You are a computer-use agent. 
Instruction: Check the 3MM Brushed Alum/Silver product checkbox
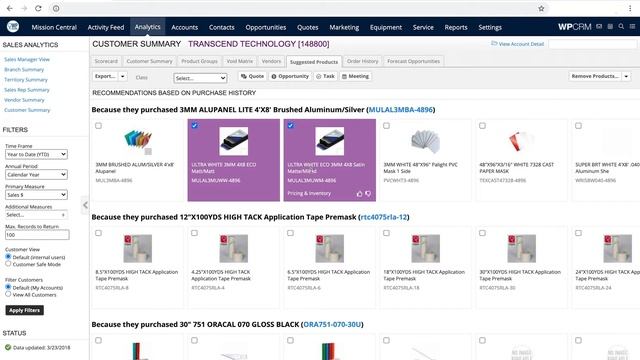pos(98,126)
